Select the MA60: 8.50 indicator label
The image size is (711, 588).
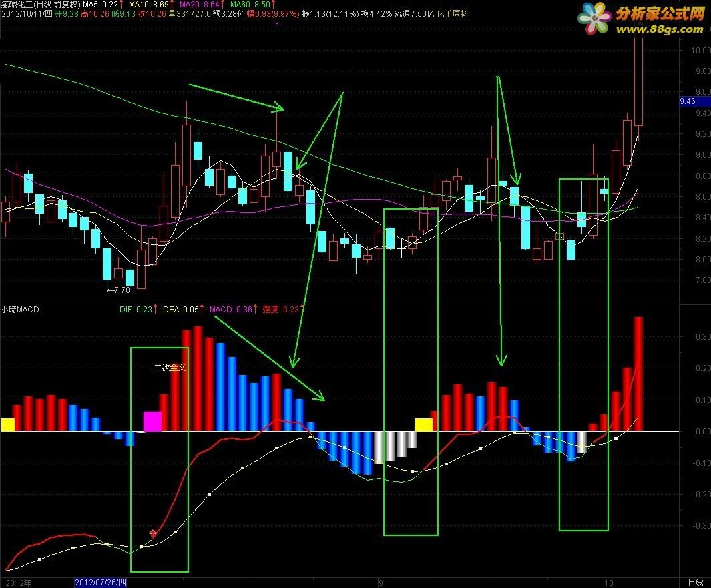[x=250, y=5]
